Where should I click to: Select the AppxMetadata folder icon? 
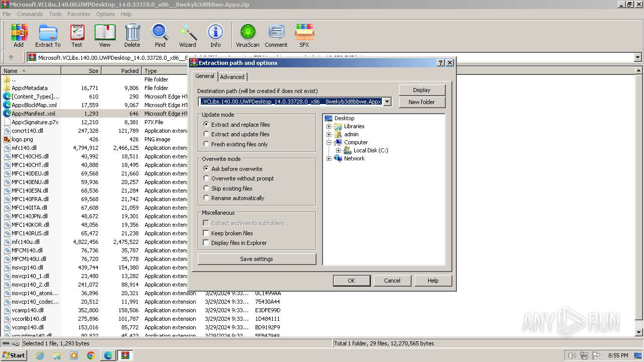7,88
